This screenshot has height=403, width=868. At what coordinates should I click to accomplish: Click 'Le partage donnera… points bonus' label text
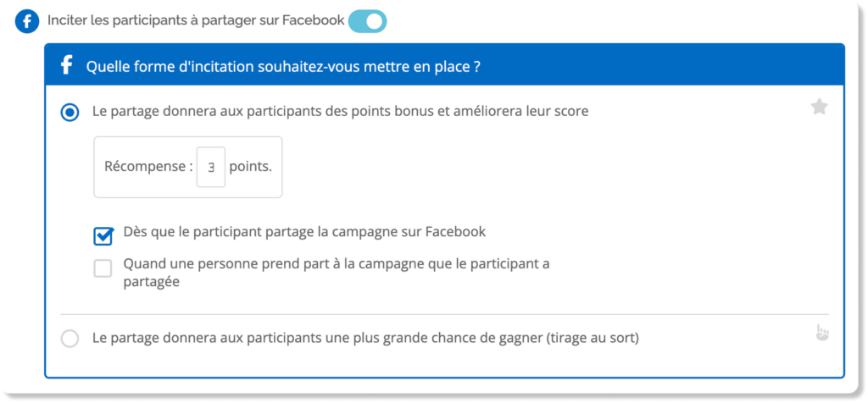point(339,111)
